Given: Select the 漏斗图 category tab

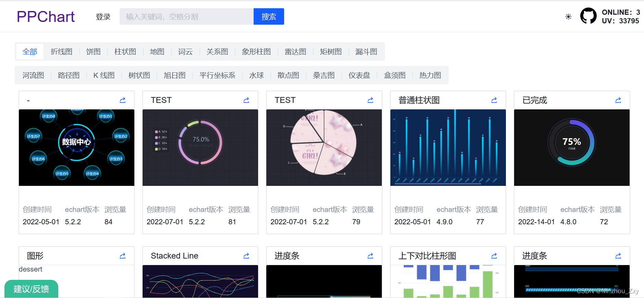Looking at the screenshot, I should coord(366,51).
